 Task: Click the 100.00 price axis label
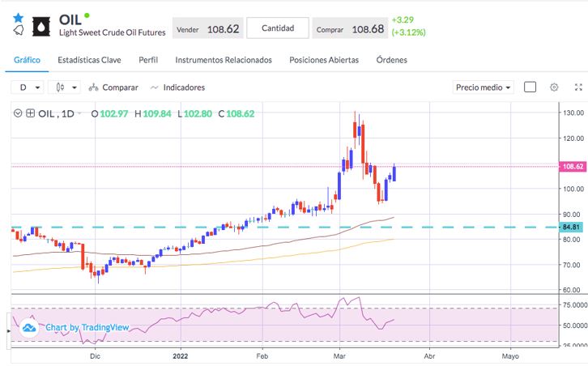[573, 189]
